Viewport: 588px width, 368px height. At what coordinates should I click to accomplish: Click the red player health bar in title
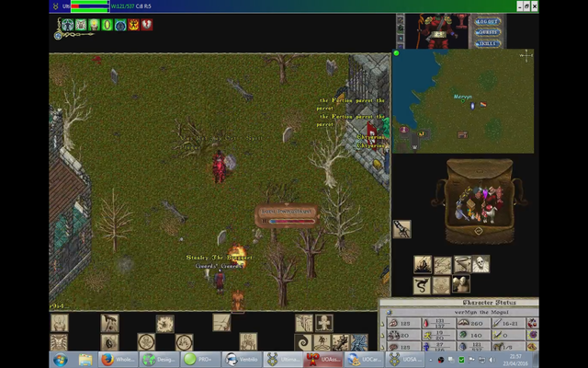[x=90, y=6]
